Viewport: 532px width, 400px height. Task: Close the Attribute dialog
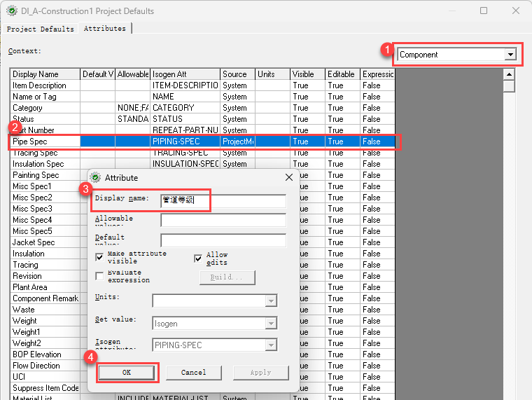tap(289, 178)
